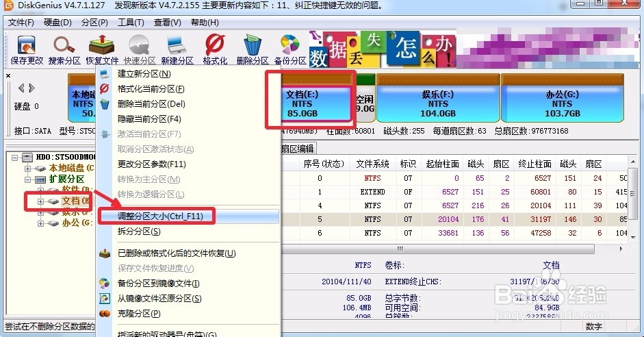The image size is (644, 337).
Task: Click end cylinder value 47258
Action: tap(541, 233)
